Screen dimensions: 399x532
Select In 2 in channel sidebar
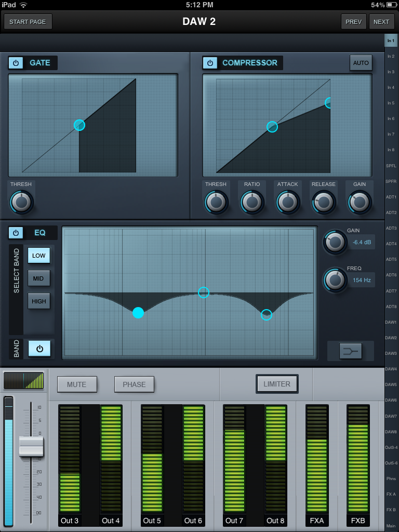tap(391, 56)
